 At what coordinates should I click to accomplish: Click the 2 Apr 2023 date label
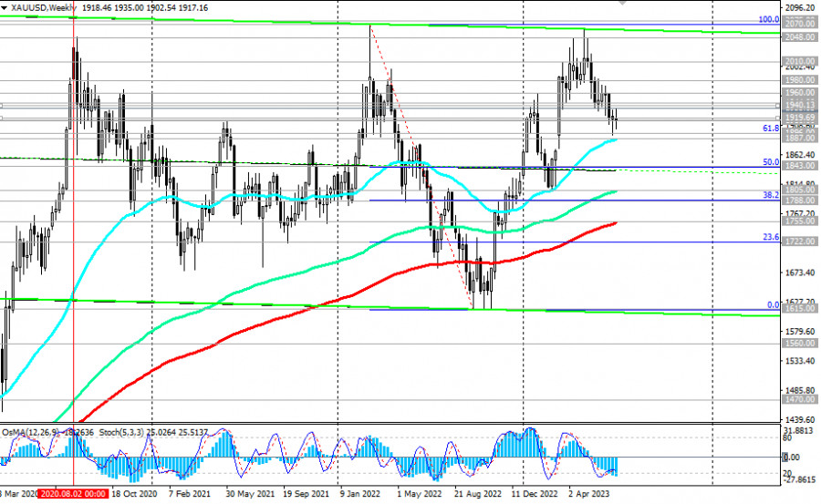point(589,494)
